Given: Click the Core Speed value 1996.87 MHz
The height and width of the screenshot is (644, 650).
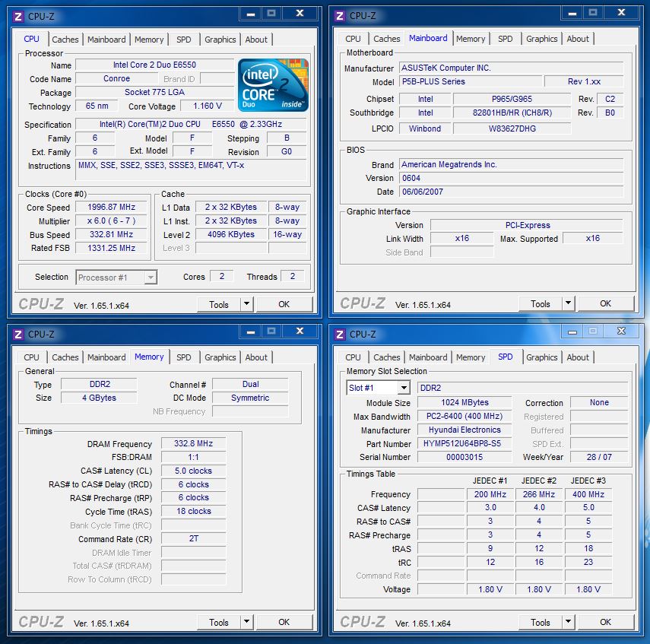Looking at the screenshot, I should pos(111,207).
